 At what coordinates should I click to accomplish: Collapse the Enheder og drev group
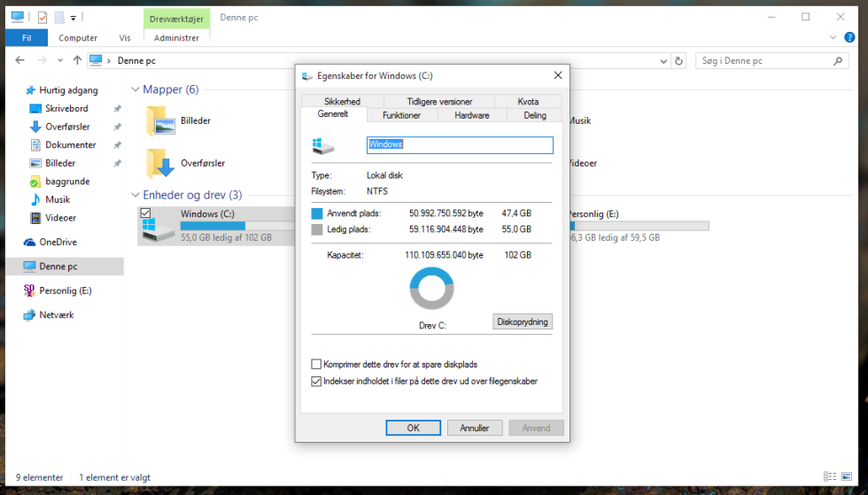click(x=135, y=195)
